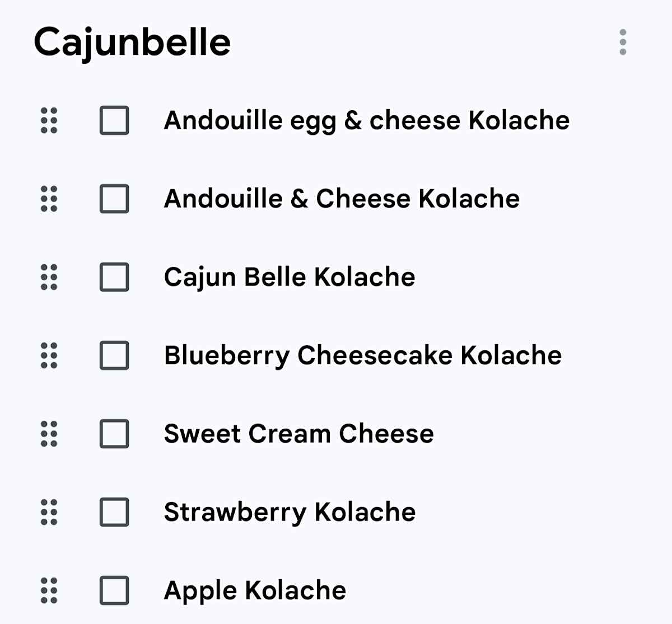Click the drag handle for Cajun Belle Kolache

coord(49,277)
